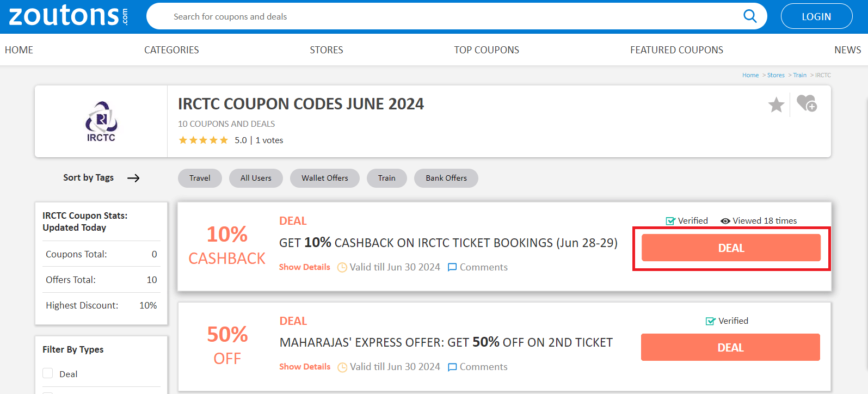Click the Viewed 18 times text
This screenshot has width=868, height=394.
[765, 221]
